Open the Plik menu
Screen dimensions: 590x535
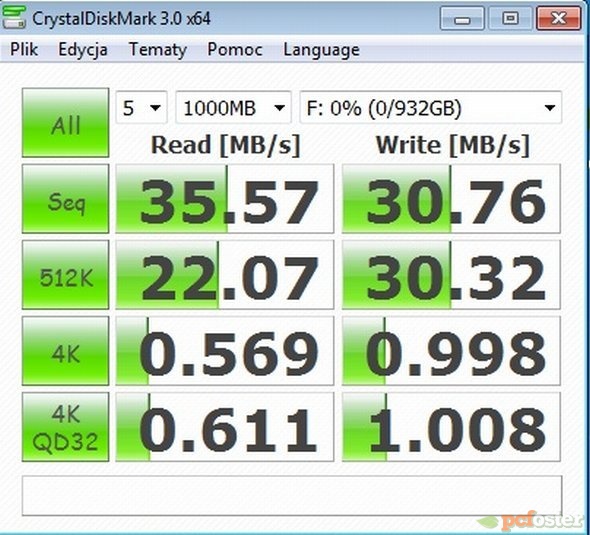24,49
